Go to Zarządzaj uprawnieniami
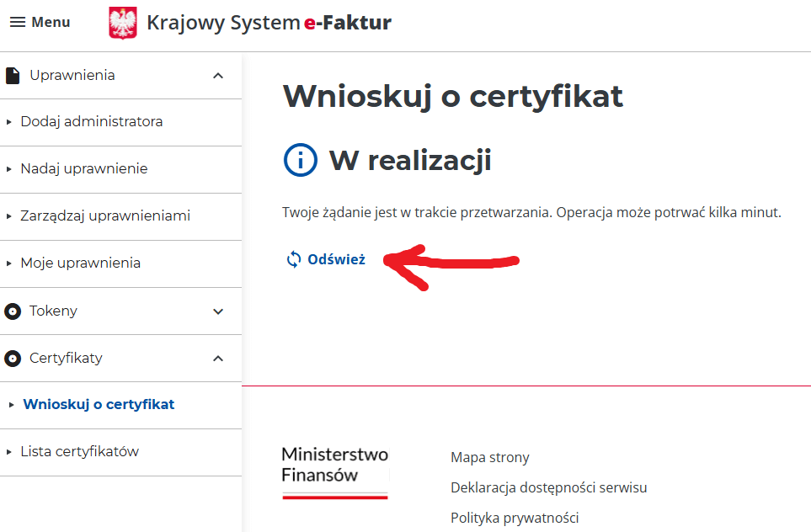 105,216
